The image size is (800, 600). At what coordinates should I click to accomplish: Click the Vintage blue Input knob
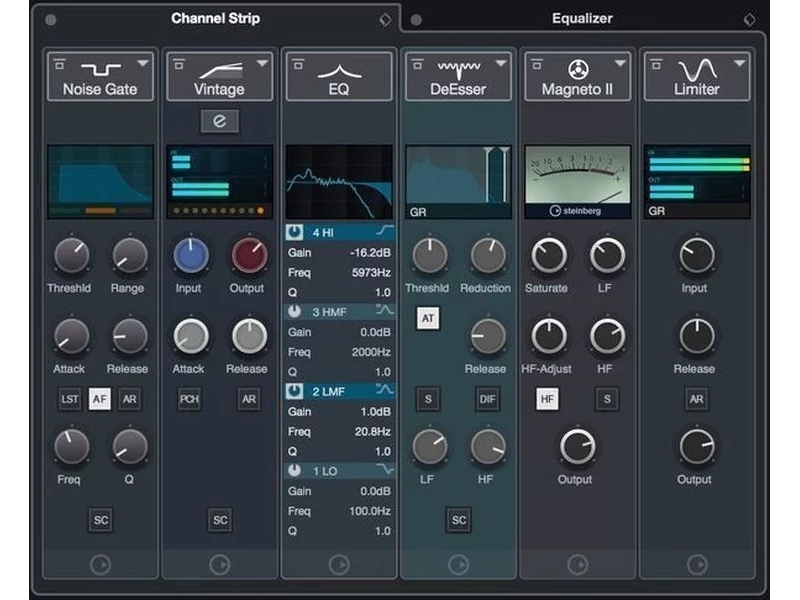point(191,255)
